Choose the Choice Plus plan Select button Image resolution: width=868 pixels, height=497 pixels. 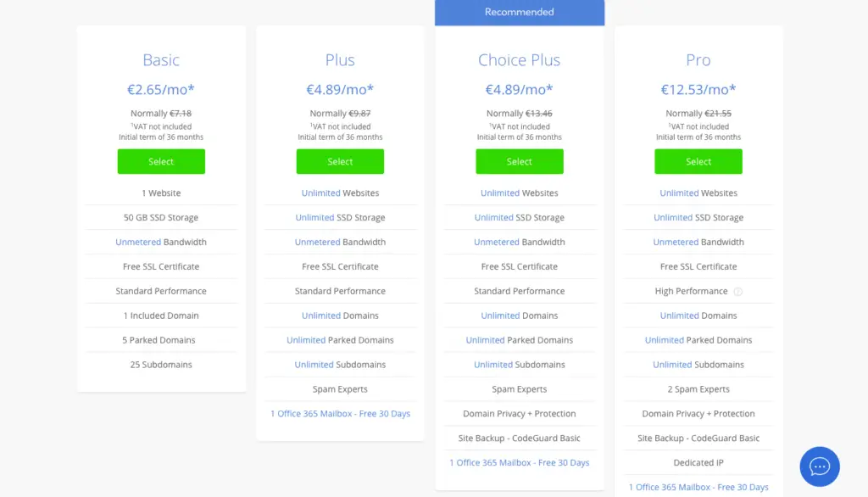520,161
